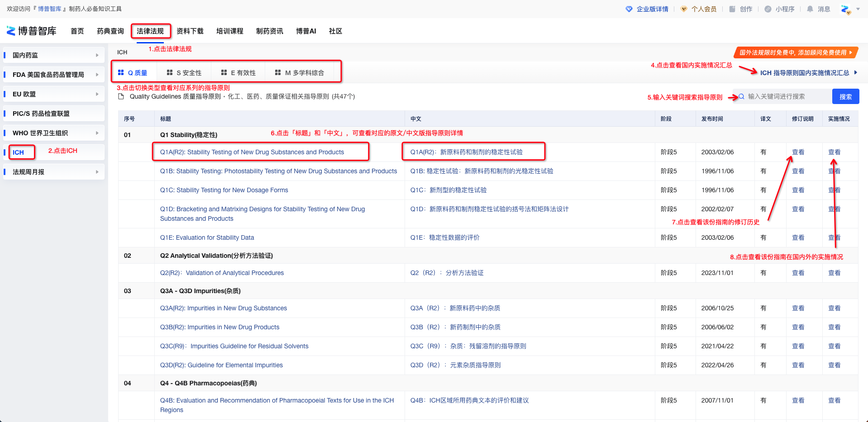Open the 首页 menu
Viewport: 868px width, 422px height.
tap(77, 31)
